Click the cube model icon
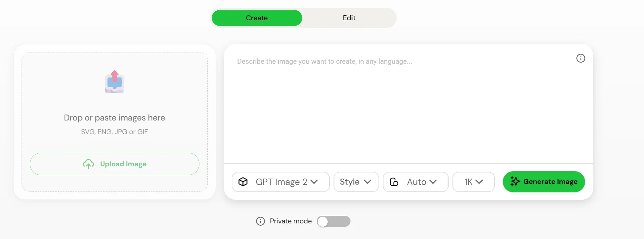Viewport: 644px width, 239px height. (x=243, y=182)
